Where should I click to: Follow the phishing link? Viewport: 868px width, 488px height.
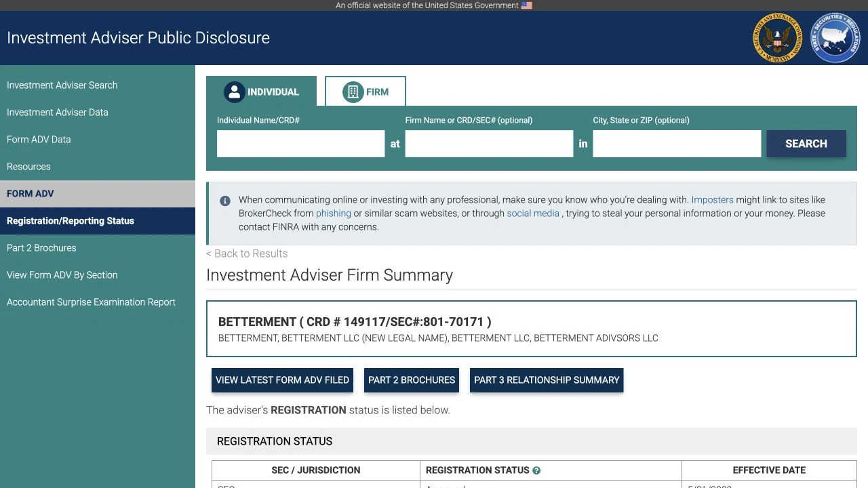pos(334,213)
